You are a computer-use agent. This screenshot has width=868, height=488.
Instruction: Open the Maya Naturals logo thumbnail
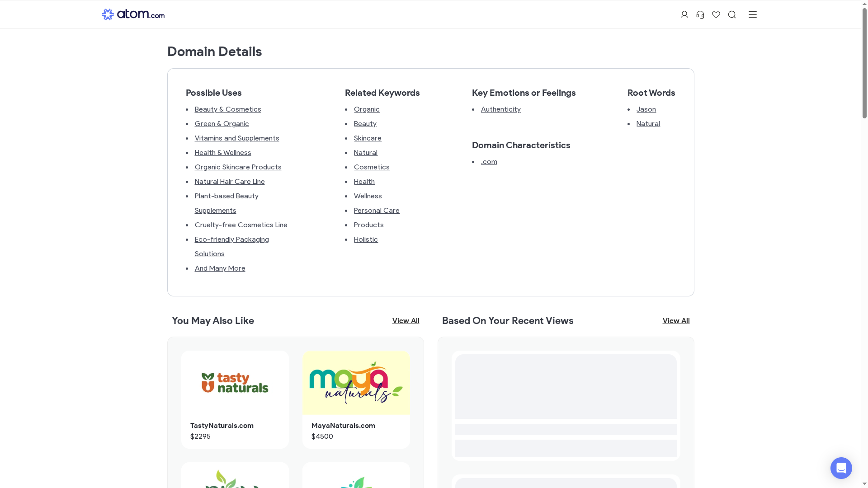click(x=356, y=383)
